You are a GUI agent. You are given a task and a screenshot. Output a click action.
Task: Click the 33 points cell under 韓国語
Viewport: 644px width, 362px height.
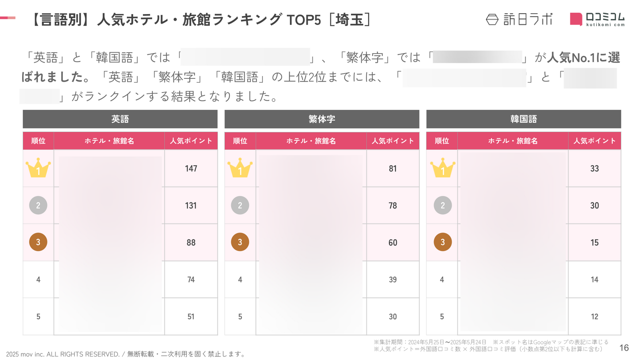(594, 169)
